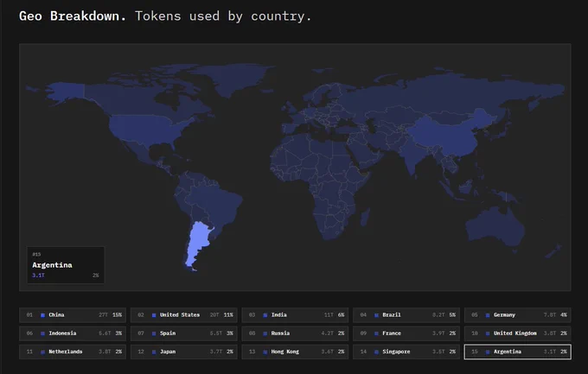Select United Kingdom in the list
The width and height of the screenshot is (588, 374).
pos(517,333)
